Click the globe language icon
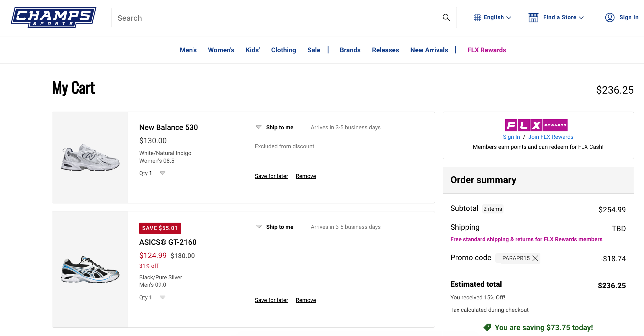 [477, 18]
